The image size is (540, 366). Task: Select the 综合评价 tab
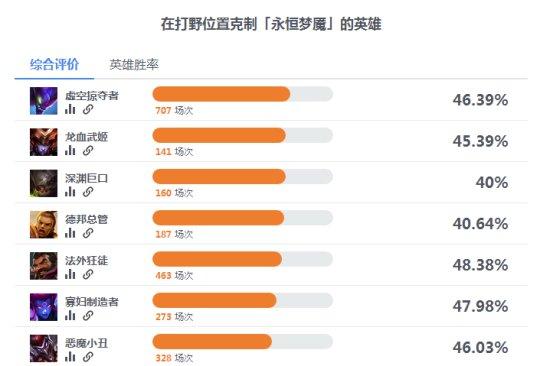(54, 64)
